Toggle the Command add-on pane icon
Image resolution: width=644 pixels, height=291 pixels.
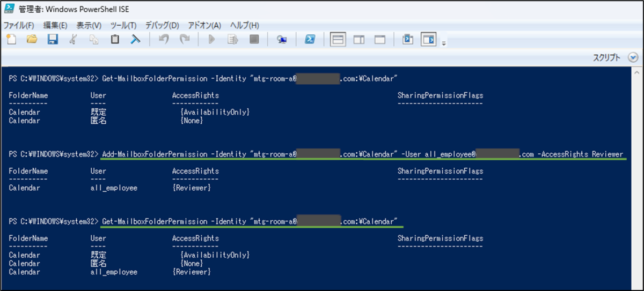coord(428,39)
